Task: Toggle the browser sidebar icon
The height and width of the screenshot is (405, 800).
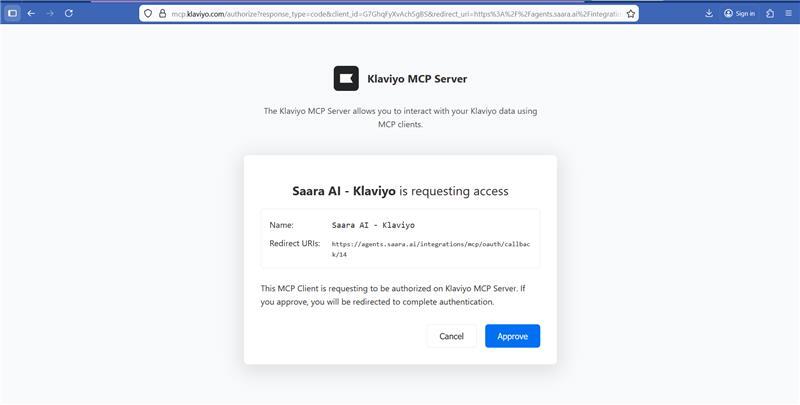Action: [13, 13]
